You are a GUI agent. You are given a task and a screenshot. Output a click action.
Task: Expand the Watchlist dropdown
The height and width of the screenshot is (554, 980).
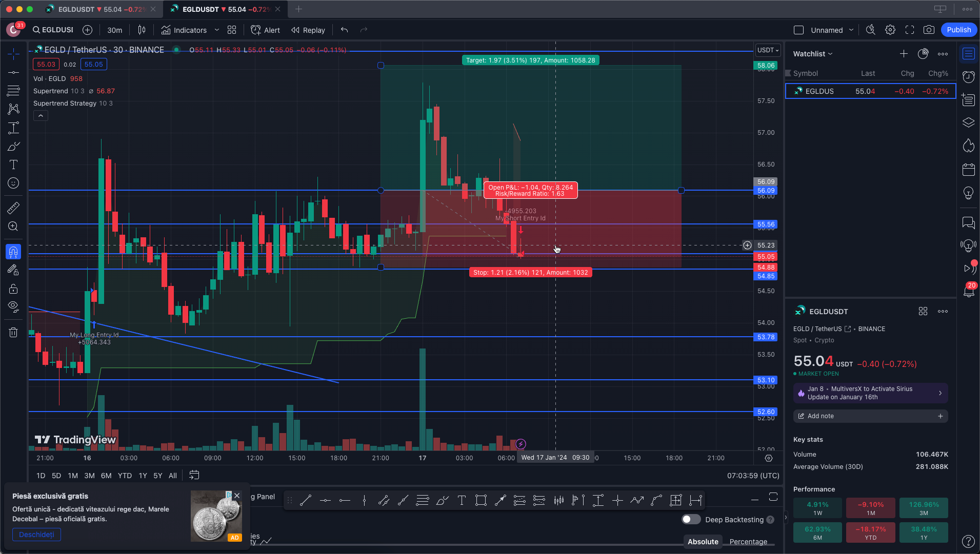tap(813, 54)
